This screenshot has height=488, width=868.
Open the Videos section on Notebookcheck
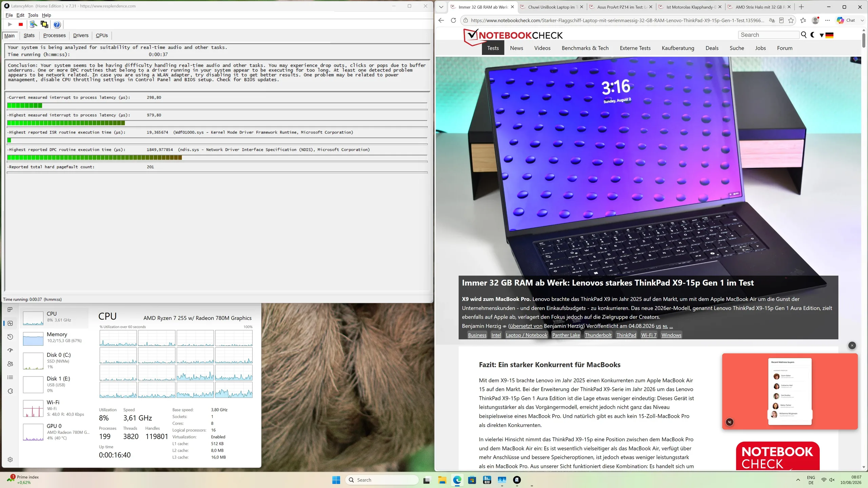(x=542, y=48)
